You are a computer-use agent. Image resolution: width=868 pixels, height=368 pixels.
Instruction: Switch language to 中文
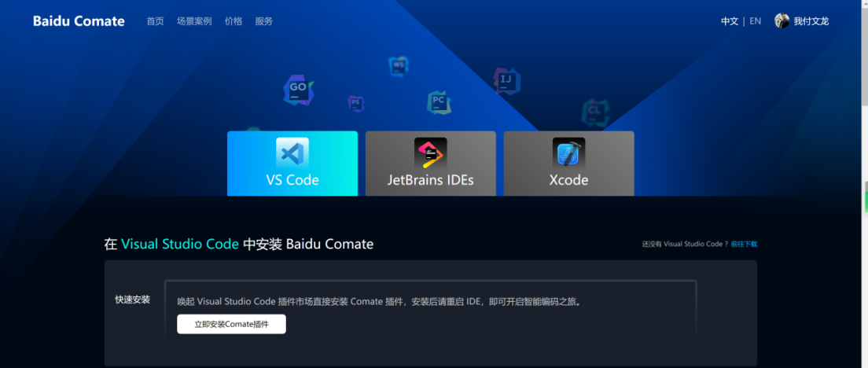[x=730, y=21]
